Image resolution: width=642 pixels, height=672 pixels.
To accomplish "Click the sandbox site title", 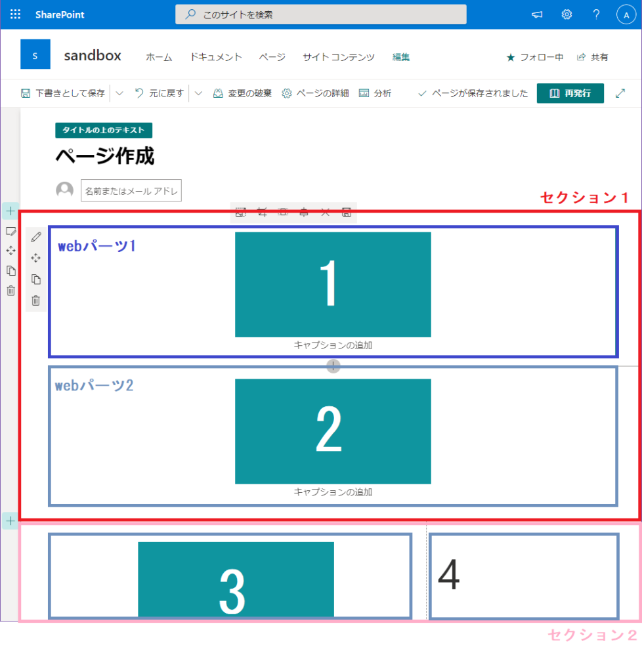I will click(x=93, y=56).
